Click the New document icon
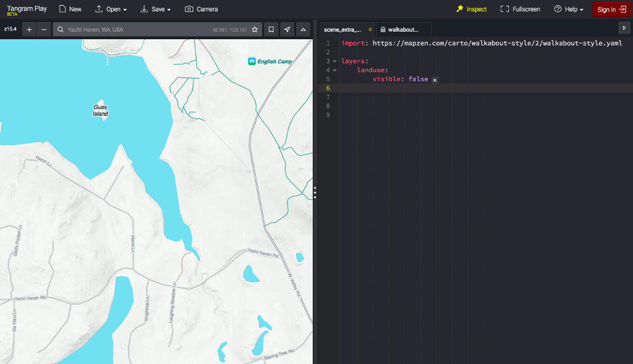The image size is (633, 364). coord(63,9)
